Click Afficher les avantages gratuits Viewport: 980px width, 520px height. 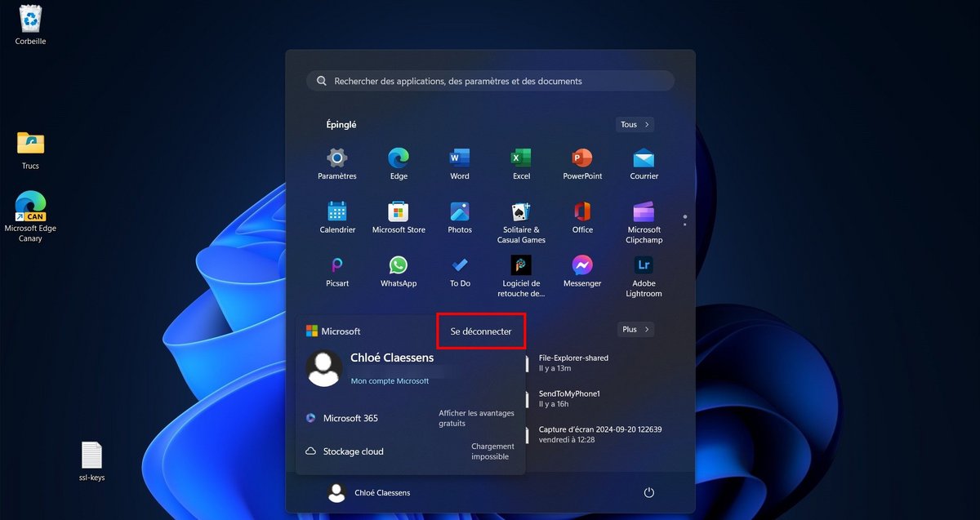click(476, 418)
